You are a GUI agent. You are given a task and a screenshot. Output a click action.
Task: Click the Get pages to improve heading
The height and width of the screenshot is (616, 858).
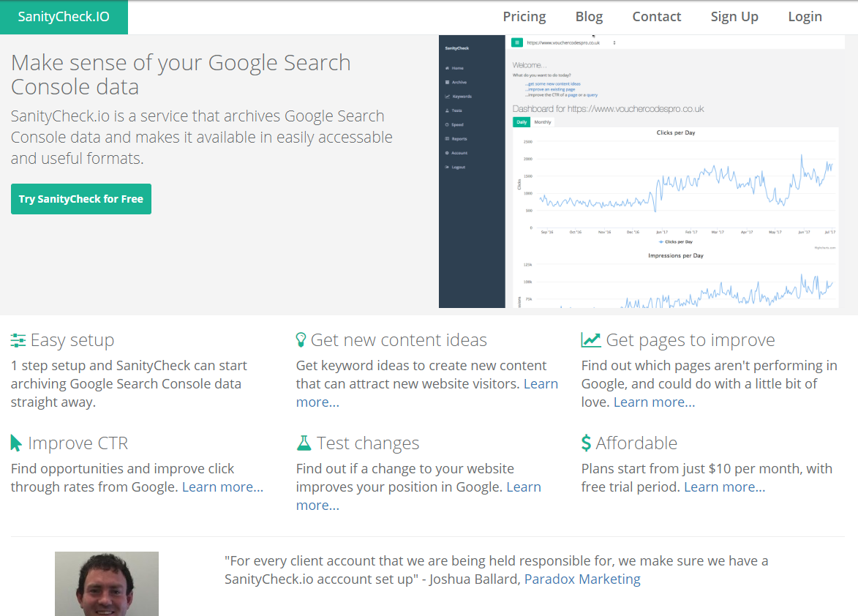[x=690, y=340]
